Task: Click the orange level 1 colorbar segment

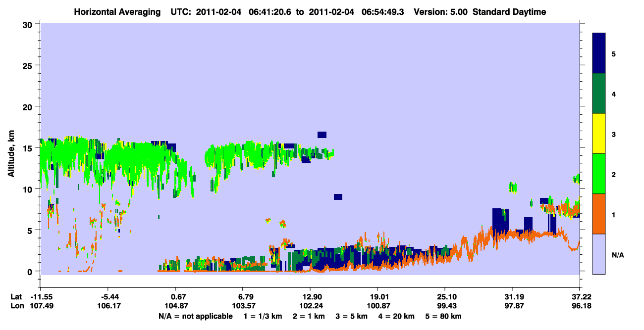Action: [x=599, y=214]
